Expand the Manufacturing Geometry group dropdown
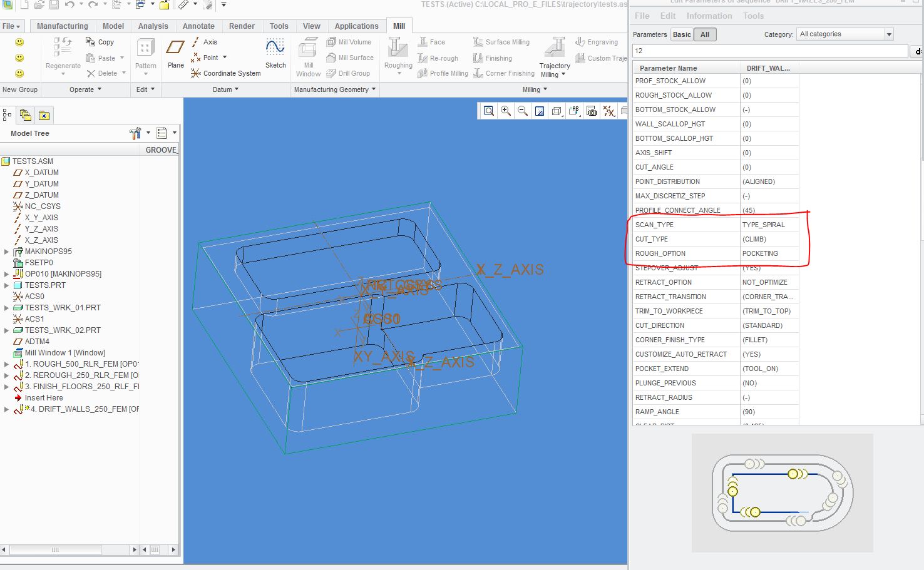Image resolution: width=924 pixels, height=570 pixels. click(x=335, y=89)
